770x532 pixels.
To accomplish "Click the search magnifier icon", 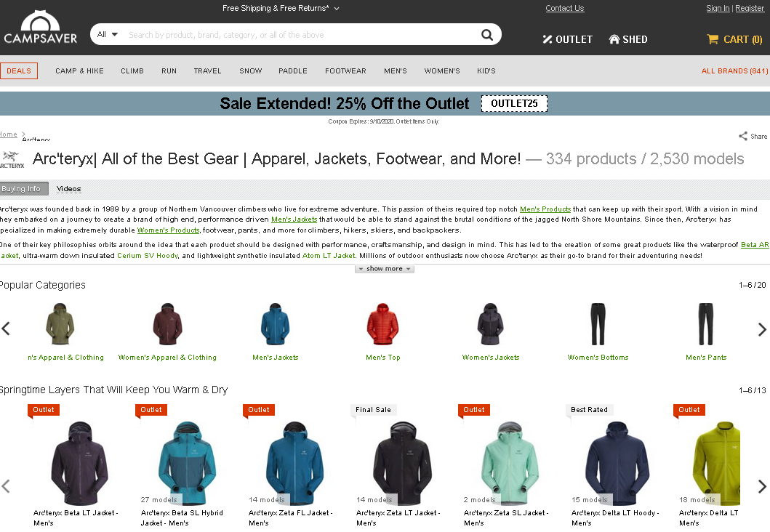I will tap(486, 35).
